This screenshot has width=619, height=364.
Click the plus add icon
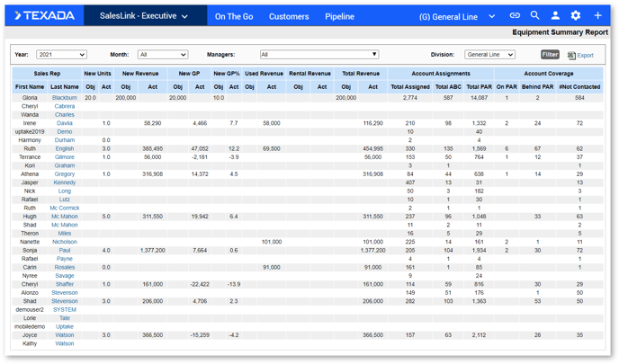click(x=597, y=16)
